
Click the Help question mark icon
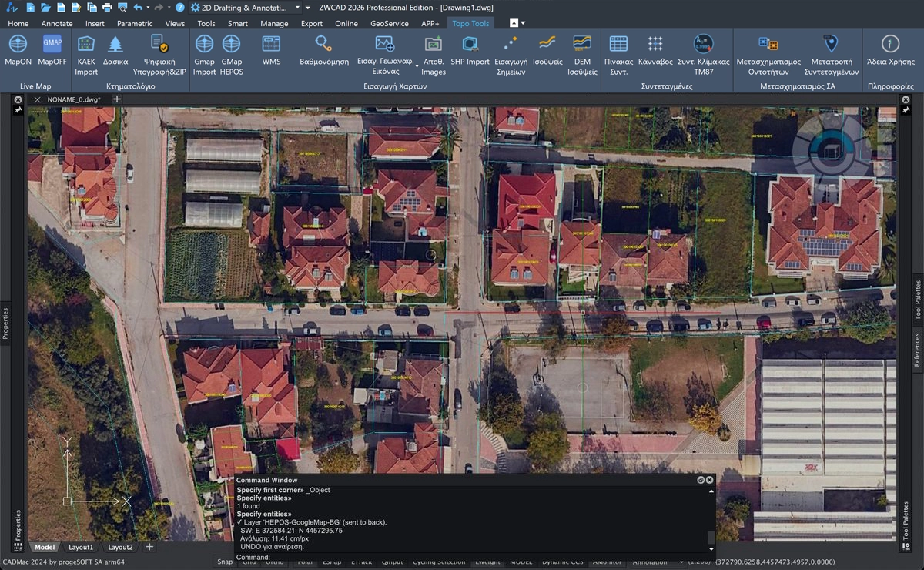pos(179,7)
